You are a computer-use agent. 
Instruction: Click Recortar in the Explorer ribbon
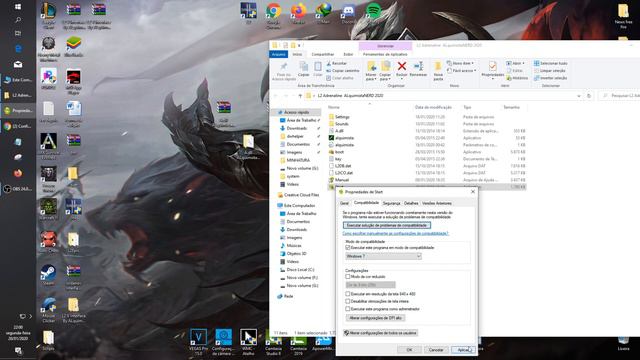(x=337, y=63)
